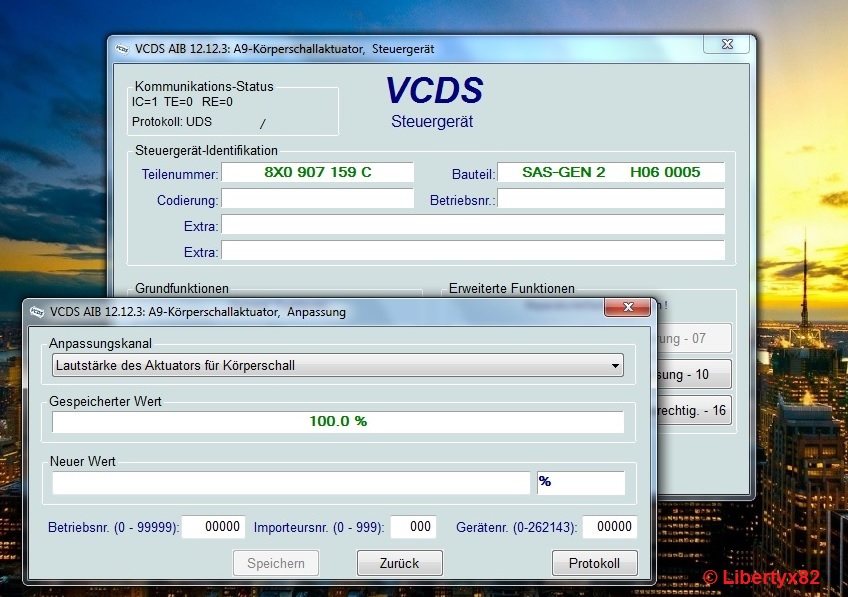
Task: Click the partially hidden button ending in - 10
Action: coord(694,374)
